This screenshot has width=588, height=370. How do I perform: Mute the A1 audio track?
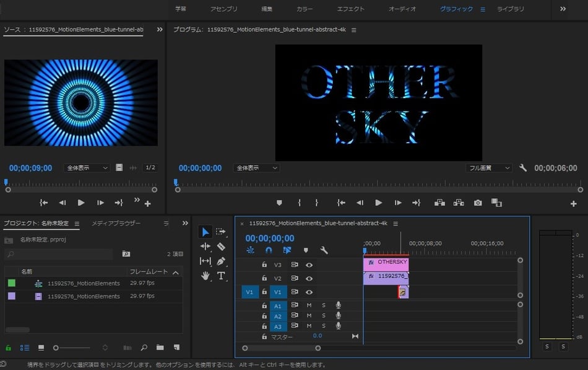coord(309,306)
